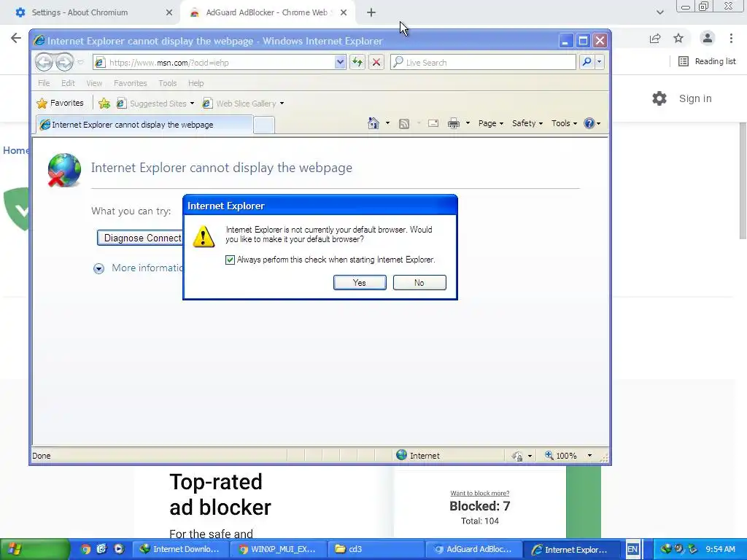
Task: Open the address bar dropdown arrow
Action: 340,62
